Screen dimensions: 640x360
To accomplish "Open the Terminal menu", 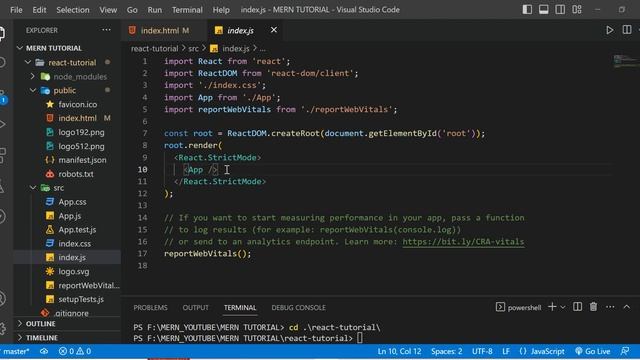I will [187, 10].
